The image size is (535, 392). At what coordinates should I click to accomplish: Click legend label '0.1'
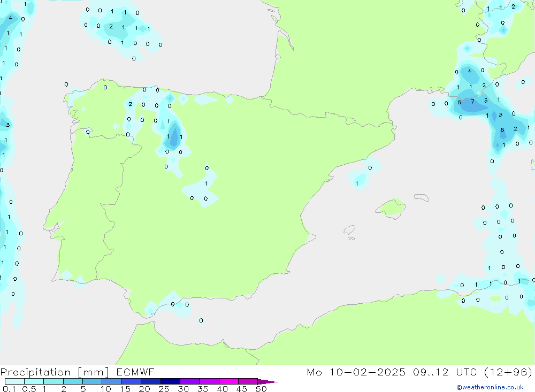[9, 389]
